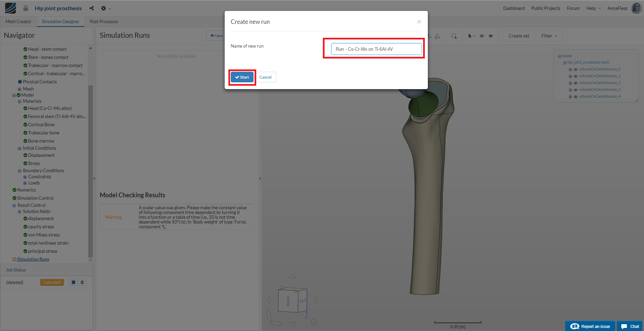
Task: Collapse the hip_joint_prosthesis mesh node
Action: [x=565, y=63]
